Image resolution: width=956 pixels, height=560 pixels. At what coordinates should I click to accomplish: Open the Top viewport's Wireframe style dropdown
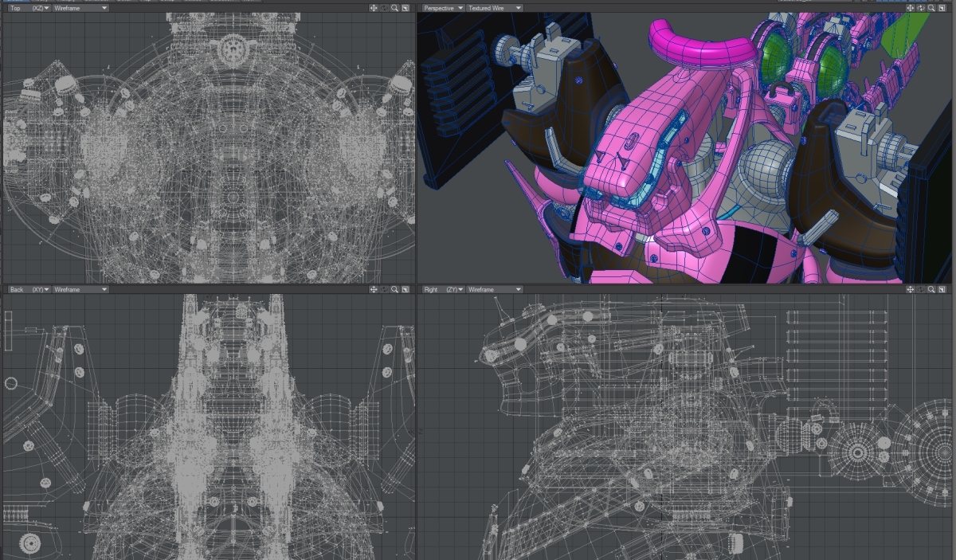(80, 8)
